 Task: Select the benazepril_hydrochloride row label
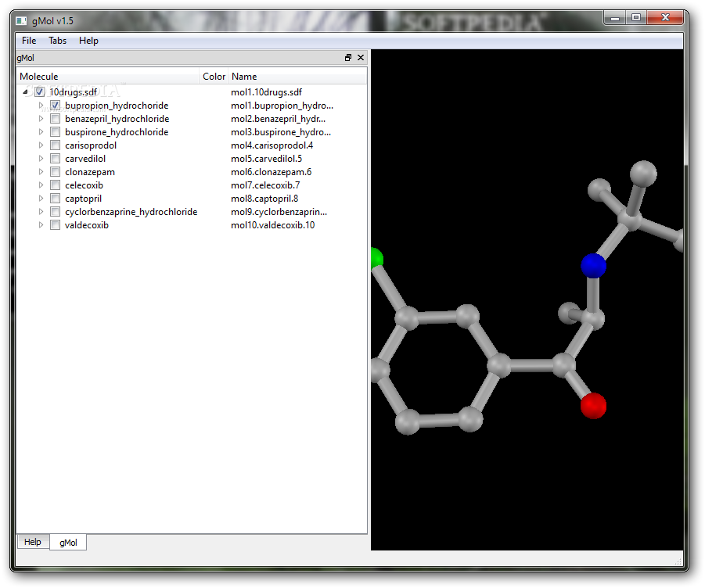pos(117,119)
